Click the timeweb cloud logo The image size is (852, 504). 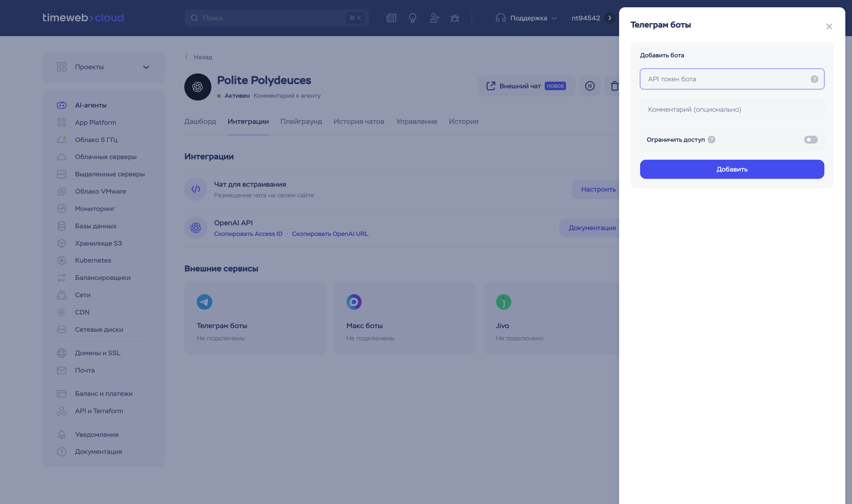click(83, 18)
